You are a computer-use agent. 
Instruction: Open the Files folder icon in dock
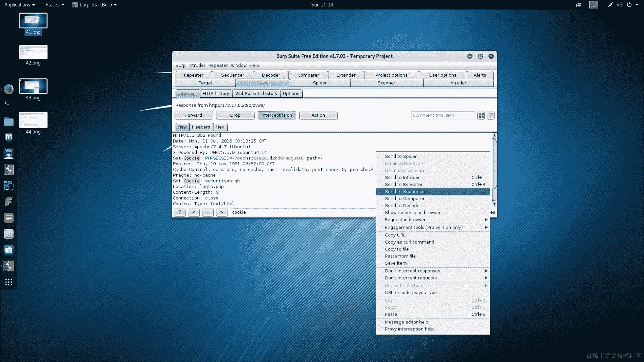coord(8,121)
